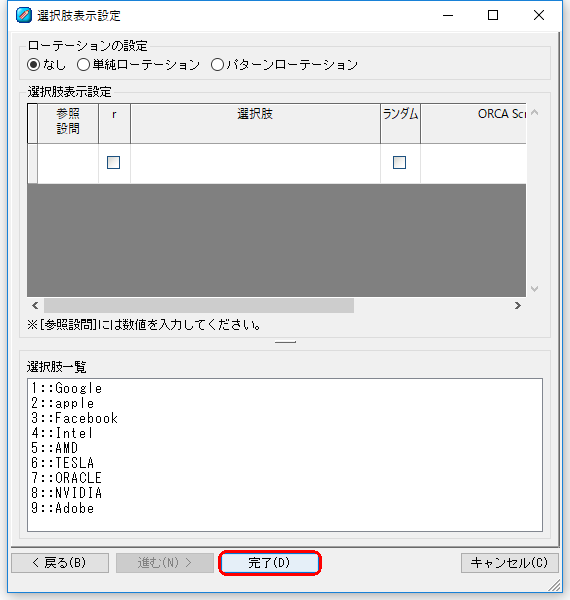Viewport: 570px width, 600px height.
Task: Click the horizontal scroll left arrow
Action: pyautogui.click(x=35, y=305)
